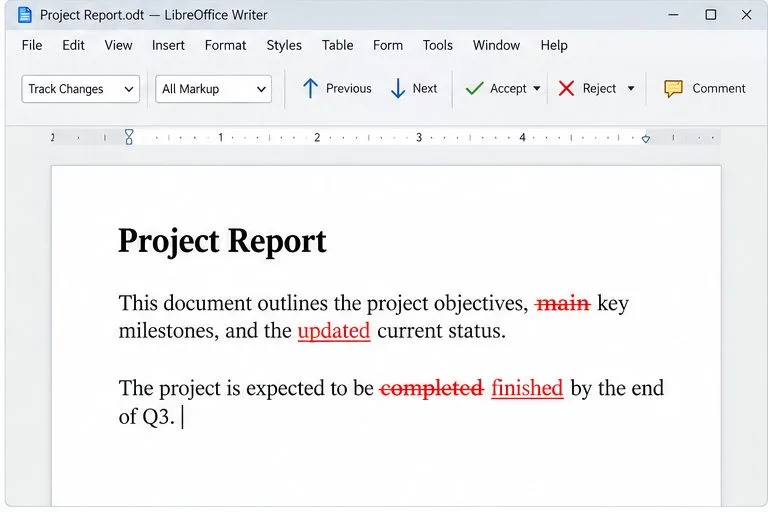Open the Styles menu
This screenshot has width=768, height=512.
pos(284,45)
